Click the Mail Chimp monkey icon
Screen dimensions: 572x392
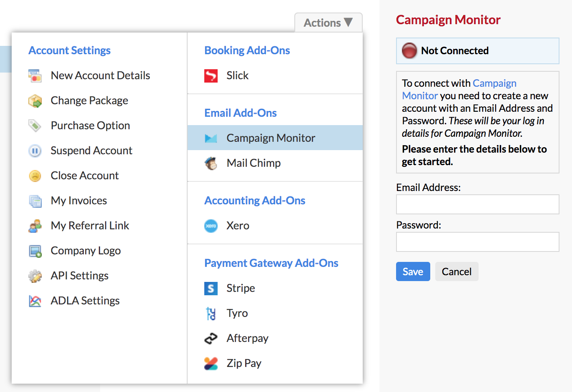[x=211, y=163]
